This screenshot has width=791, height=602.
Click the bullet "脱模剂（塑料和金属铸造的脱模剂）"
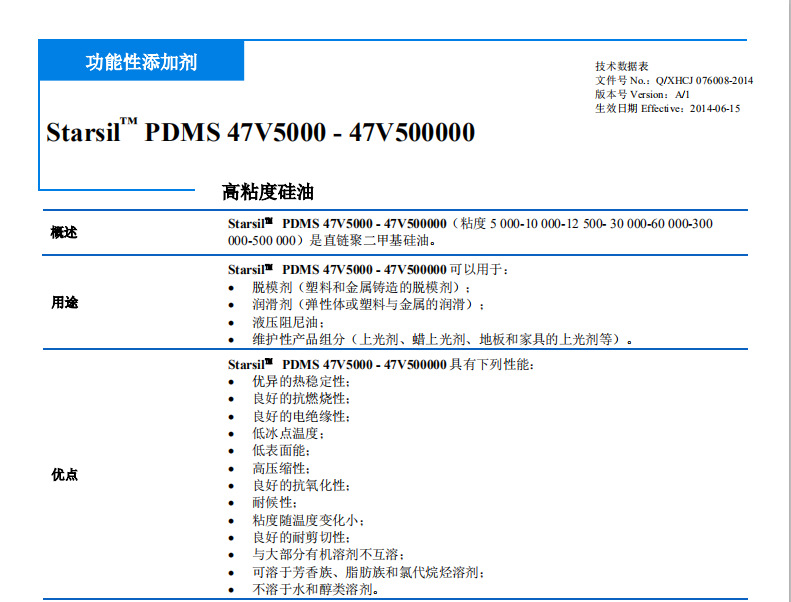click(x=361, y=288)
